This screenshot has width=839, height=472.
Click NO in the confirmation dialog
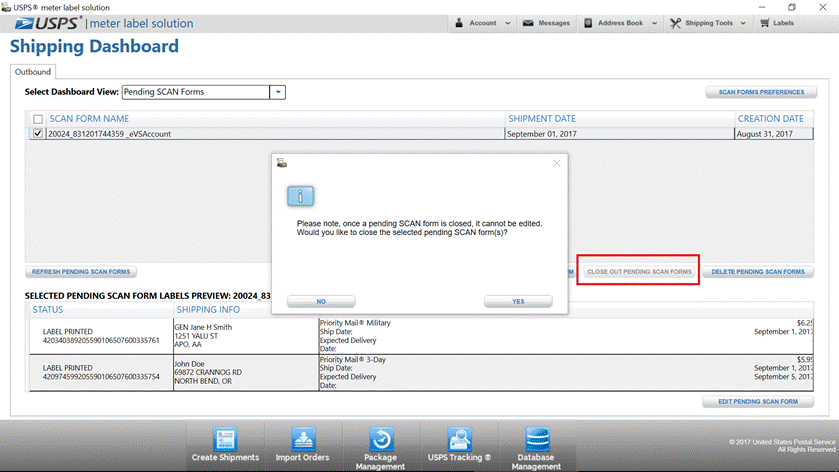point(321,301)
